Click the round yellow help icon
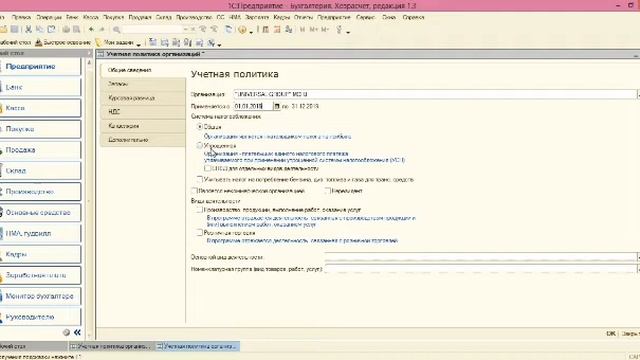640x360 pixels. 242,30
